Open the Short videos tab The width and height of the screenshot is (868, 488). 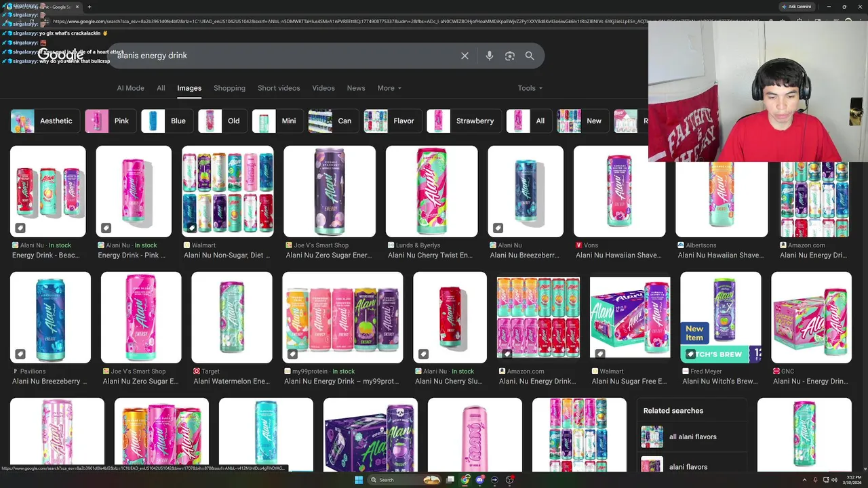[279, 88]
